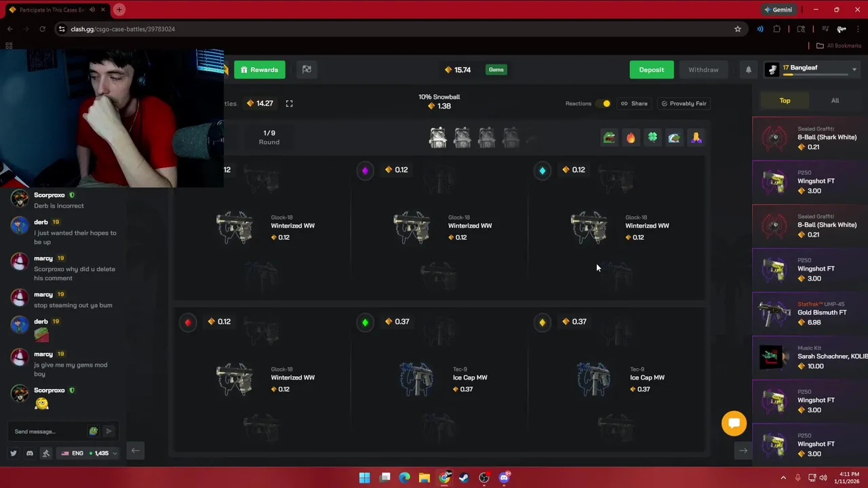Open the notifications bell
Image resolution: width=868 pixels, height=488 pixels.
point(749,70)
